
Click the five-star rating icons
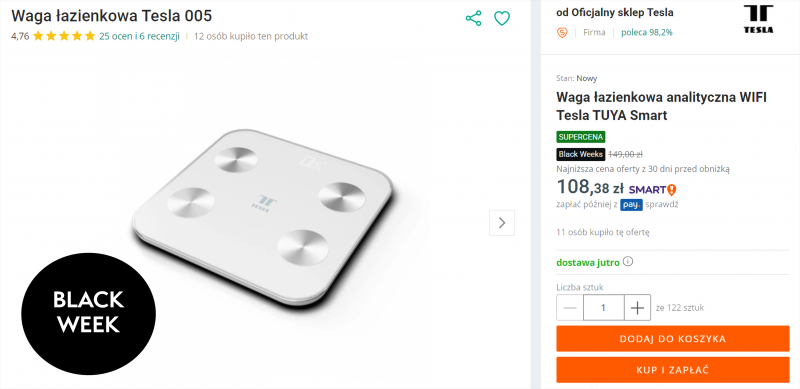pyautogui.click(x=64, y=36)
